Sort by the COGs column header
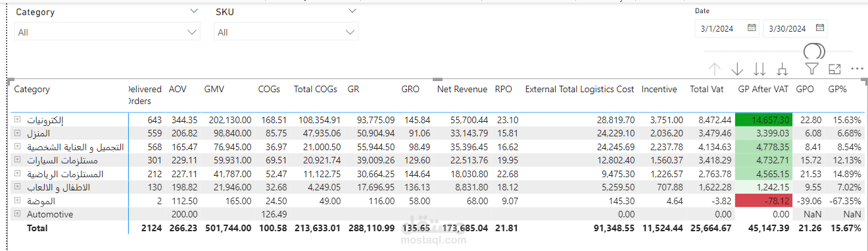868x251 pixels. pyautogui.click(x=269, y=90)
